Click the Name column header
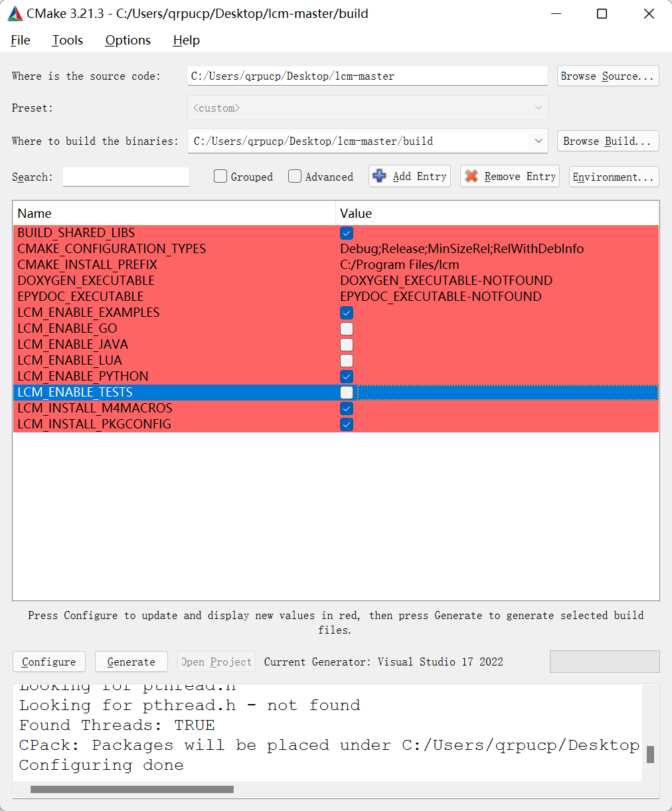672x811 pixels. (174, 213)
